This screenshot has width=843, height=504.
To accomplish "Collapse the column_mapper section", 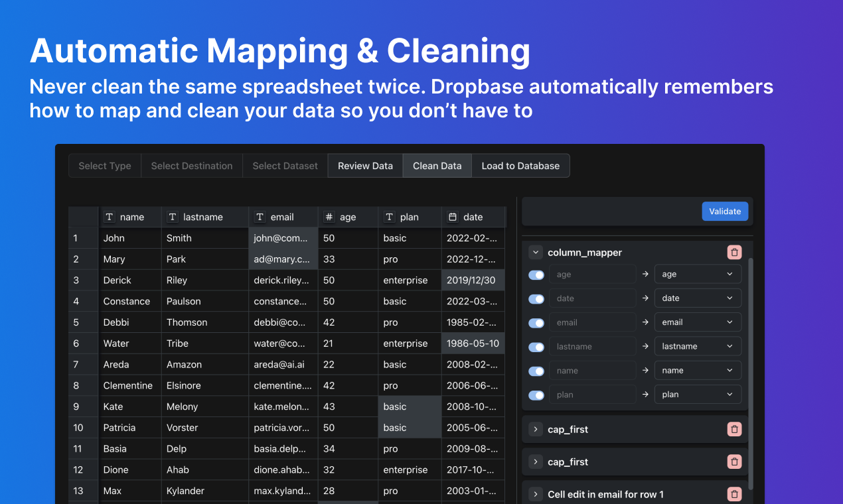I will pyautogui.click(x=536, y=252).
